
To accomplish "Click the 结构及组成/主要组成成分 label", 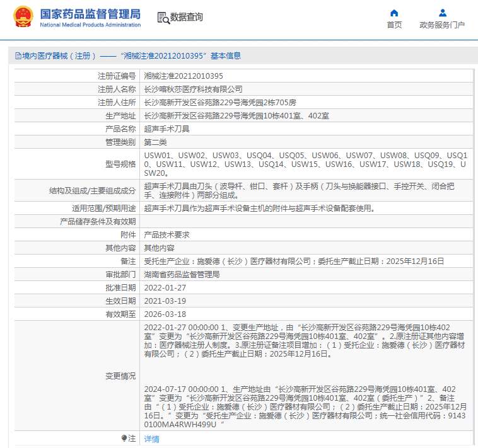I will [92, 191].
